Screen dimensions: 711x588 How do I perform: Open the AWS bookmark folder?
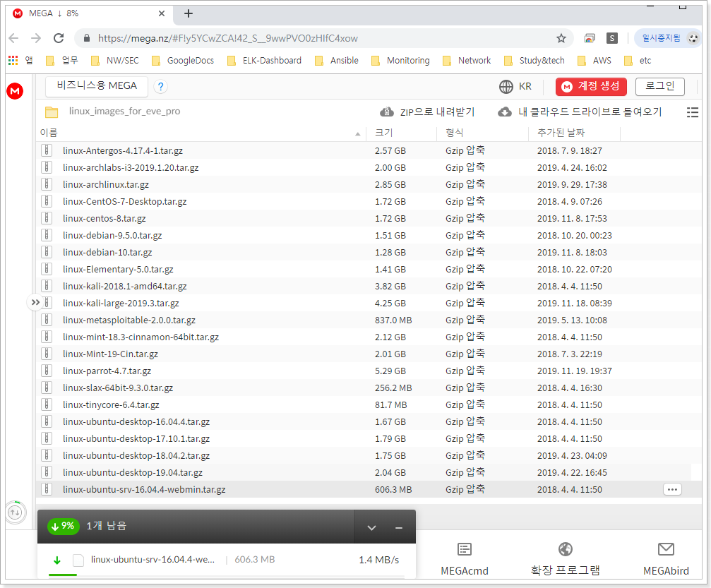coord(594,60)
